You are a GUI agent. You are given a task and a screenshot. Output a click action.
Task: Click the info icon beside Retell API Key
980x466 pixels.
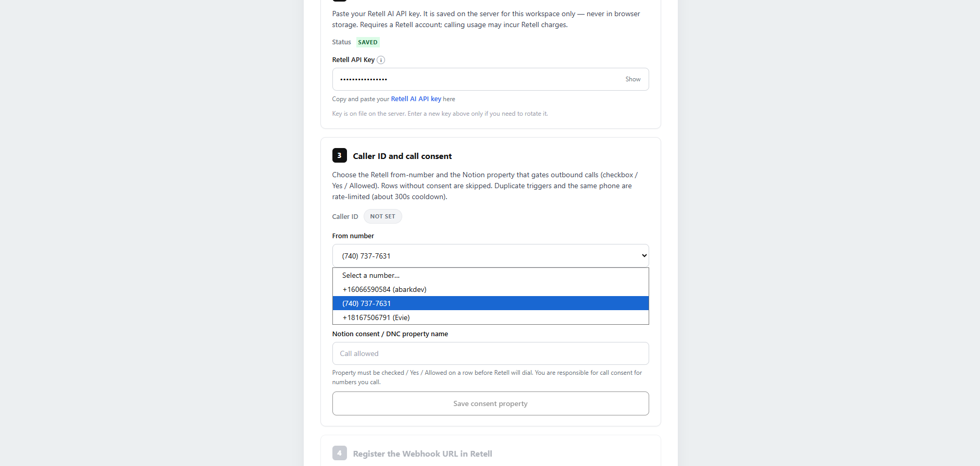pos(381,60)
